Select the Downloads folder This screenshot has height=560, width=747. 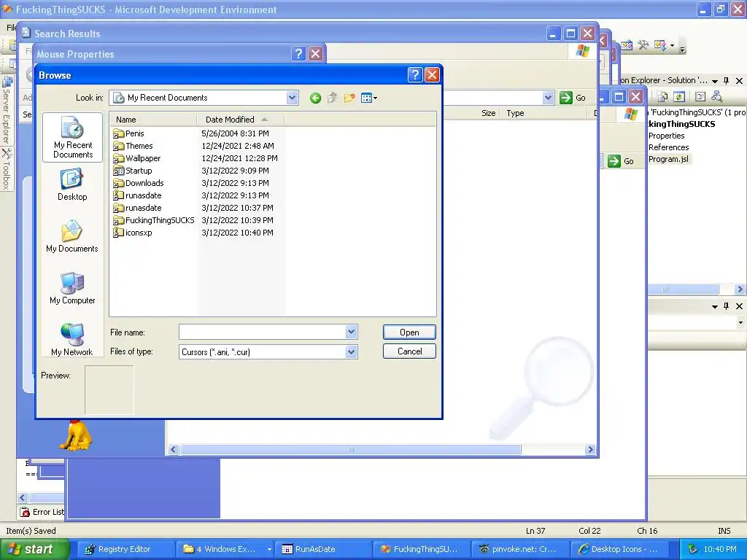[139, 183]
